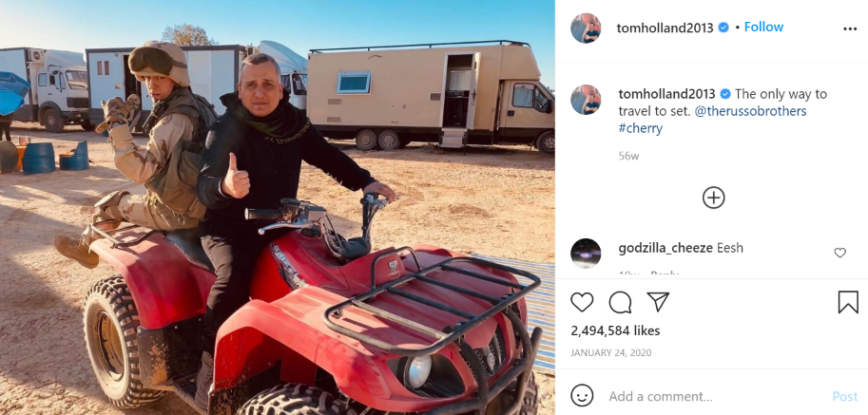Image resolution: width=868 pixels, height=415 pixels.
Task: Click the caption author's profile picture
Action: (586, 100)
